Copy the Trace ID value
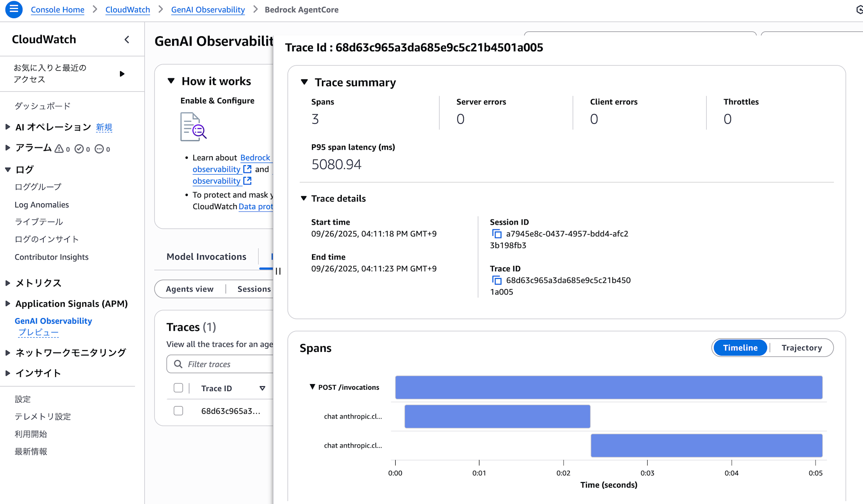This screenshot has height=504, width=863. point(497,280)
